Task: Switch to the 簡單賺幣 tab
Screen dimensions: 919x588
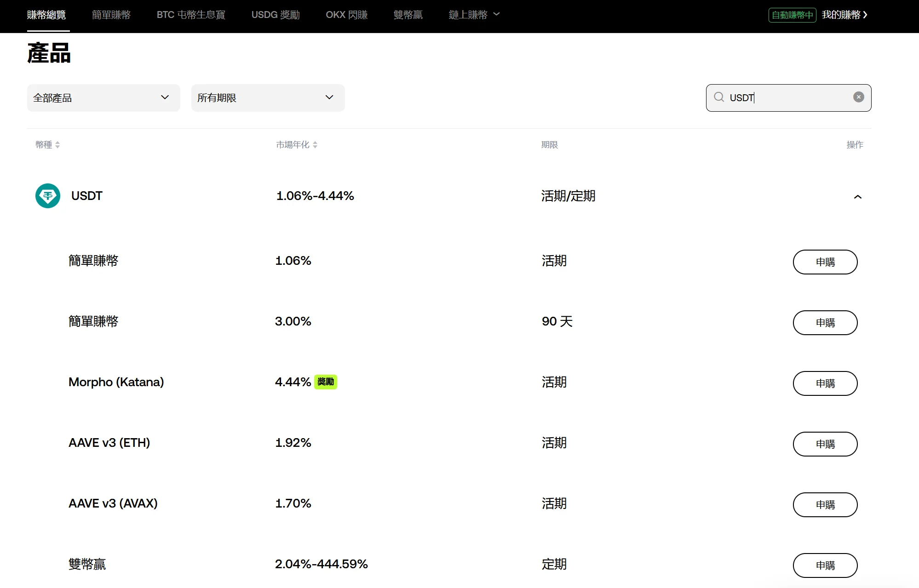Action: pos(111,15)
